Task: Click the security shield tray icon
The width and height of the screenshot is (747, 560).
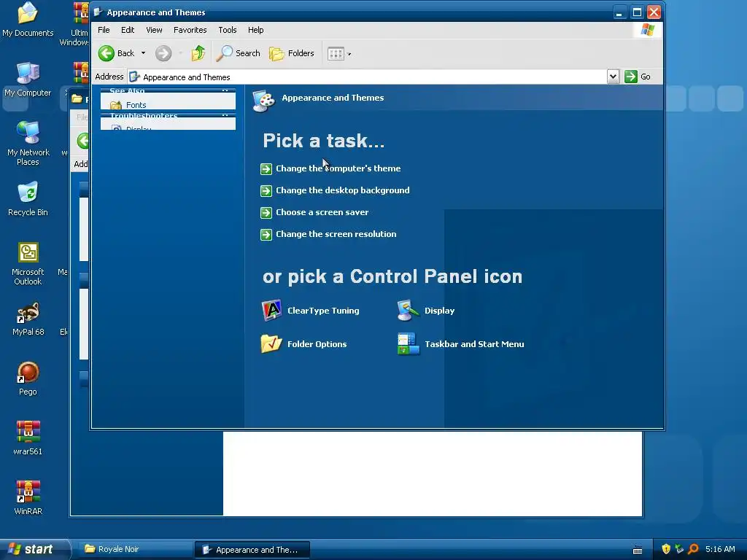Action: [x=666, y=549]
